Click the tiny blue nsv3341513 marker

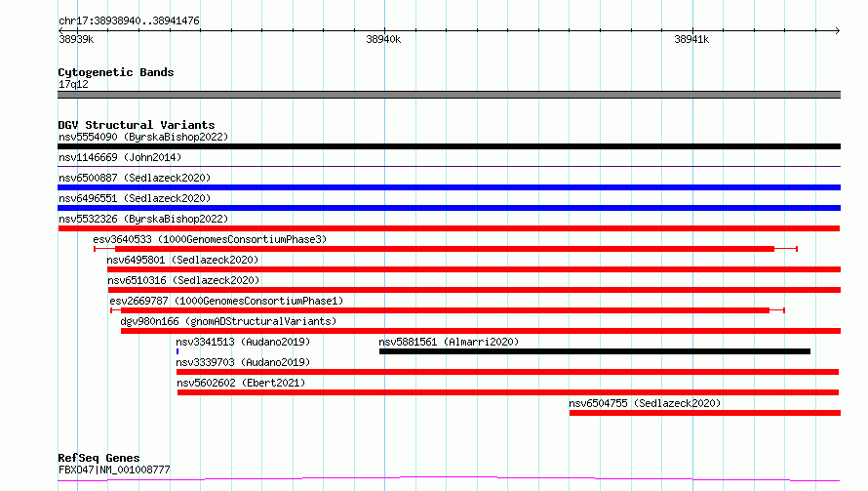click(x=178, y=351)
